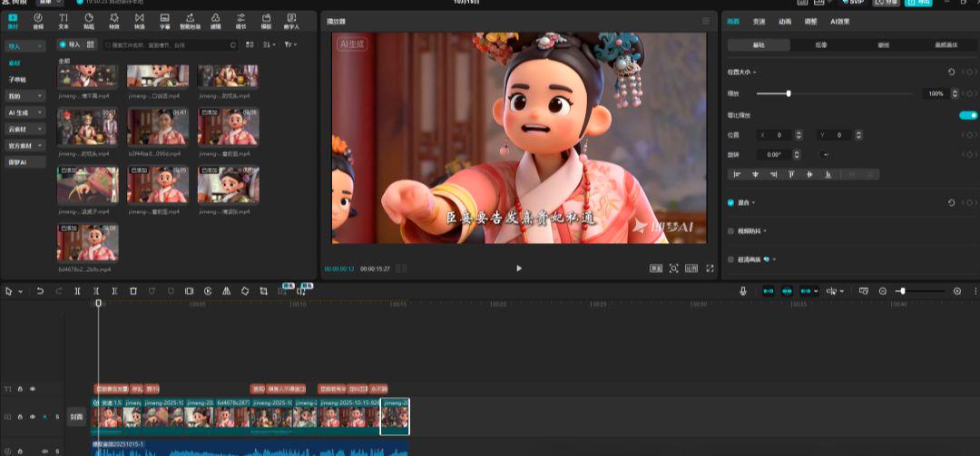Toggle text track visibility eye icon
The height and width of the screenshot is (456, 980).
pyautogui.click(x=33, y=389)
